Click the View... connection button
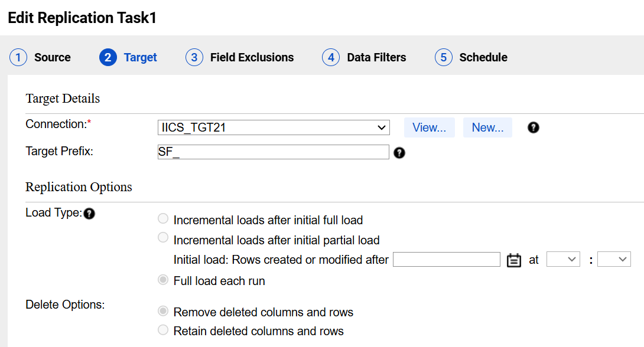Screen dimensions: 644x347 (x=429, y=127)
